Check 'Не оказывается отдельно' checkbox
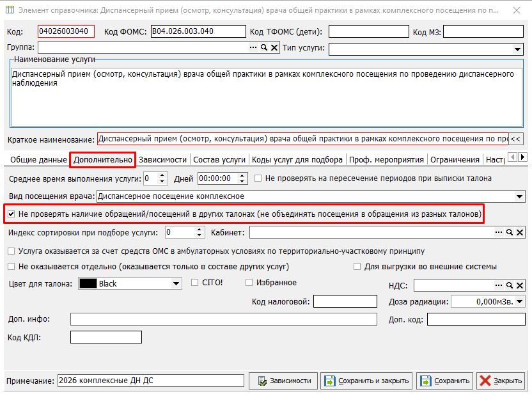 pos(12,267)
